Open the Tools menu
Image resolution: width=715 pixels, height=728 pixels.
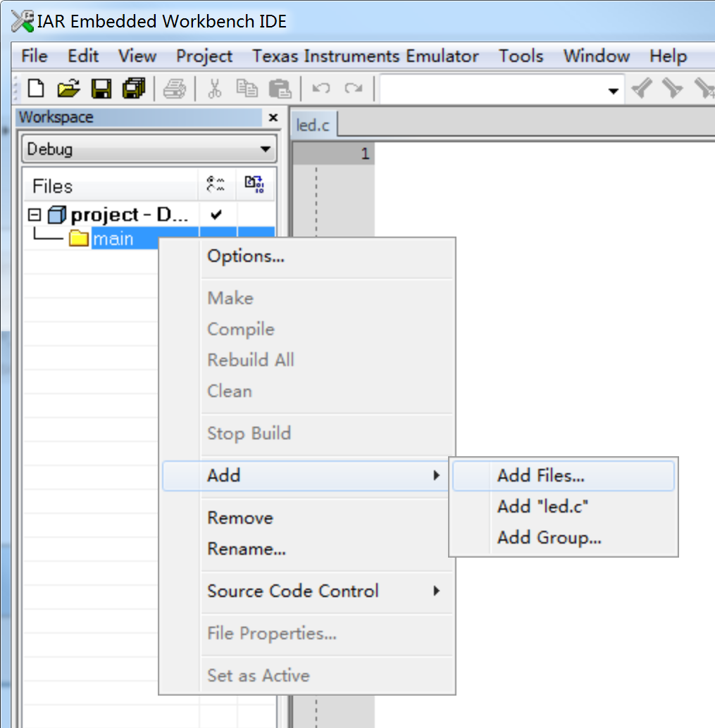521,56
